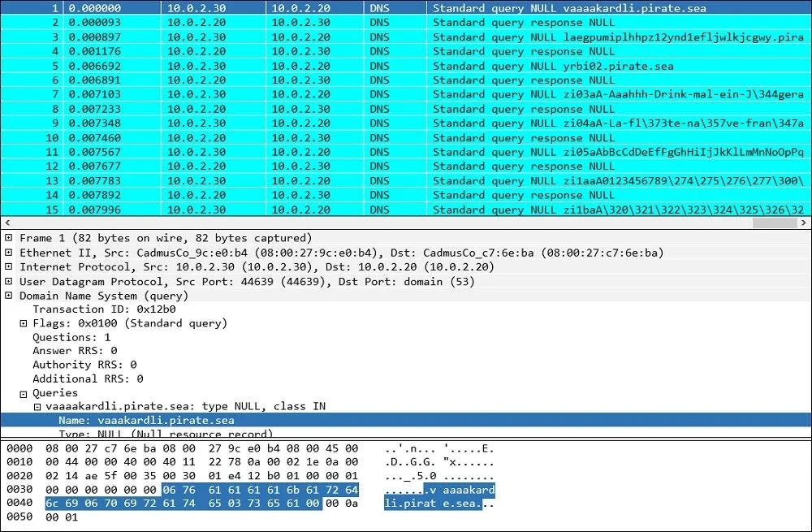812x532 pixels.
Task: Click hex row offset 0010
Action: coord(19,462)
